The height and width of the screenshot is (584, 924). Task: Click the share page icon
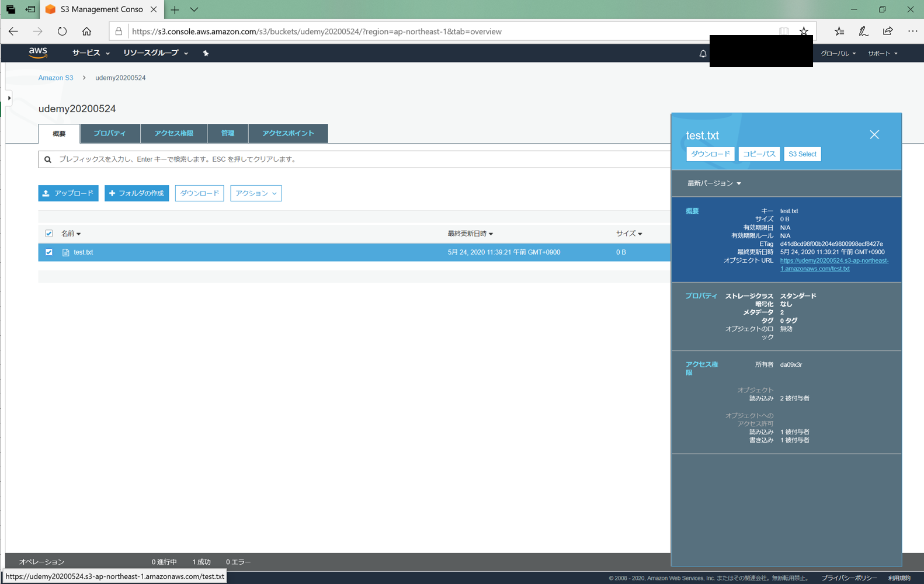[888, 32]
